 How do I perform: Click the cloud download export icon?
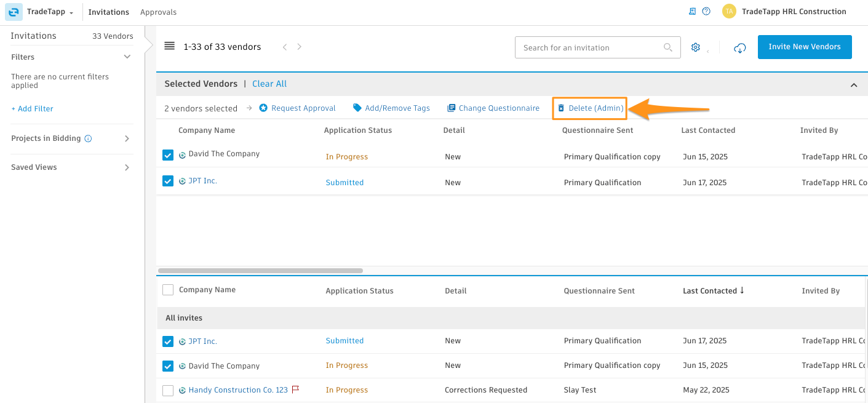tap(740, 48)
